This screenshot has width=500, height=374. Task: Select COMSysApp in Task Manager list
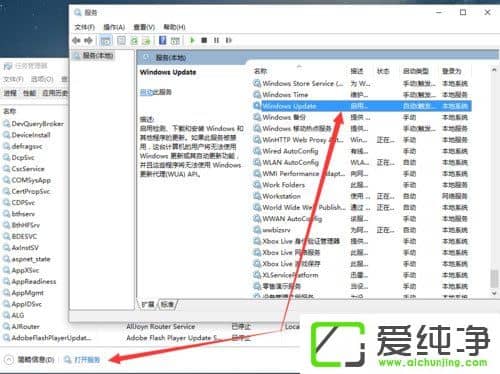coord(27,180)
